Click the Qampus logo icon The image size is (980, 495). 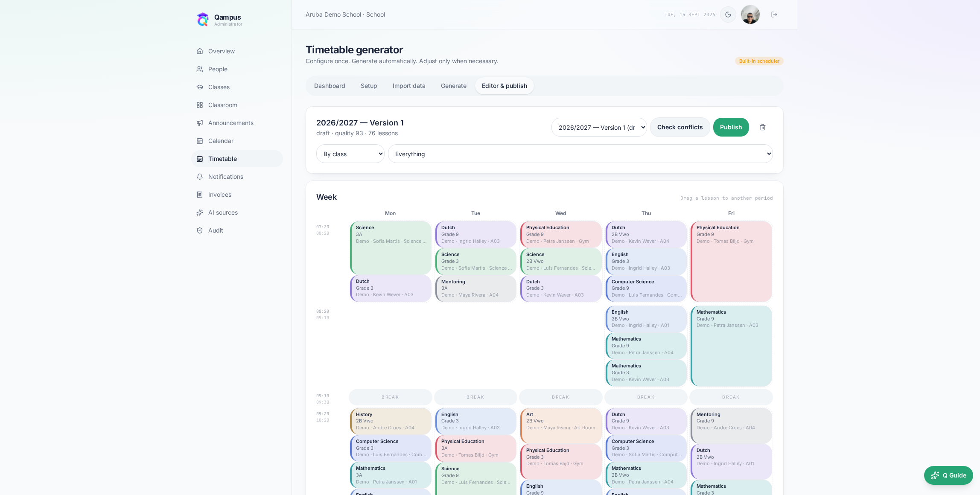[x=203, y=19]
